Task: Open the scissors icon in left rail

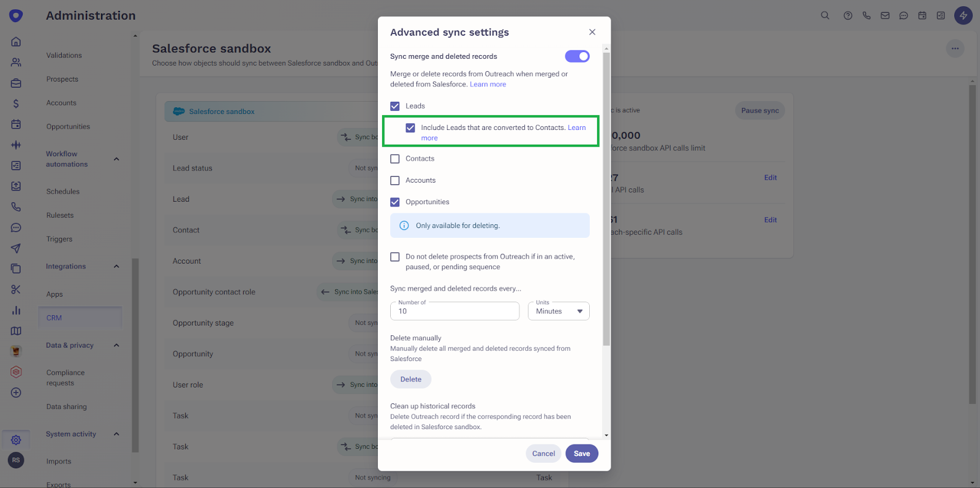Action: [x=16, y=289]
